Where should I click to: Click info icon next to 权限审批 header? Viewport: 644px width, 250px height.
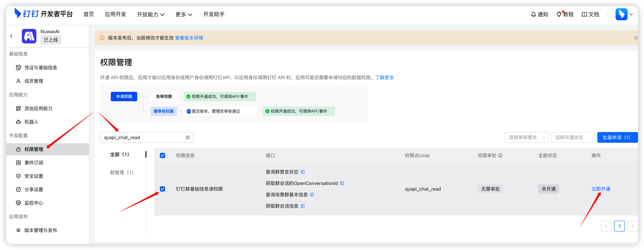point(500,155)
